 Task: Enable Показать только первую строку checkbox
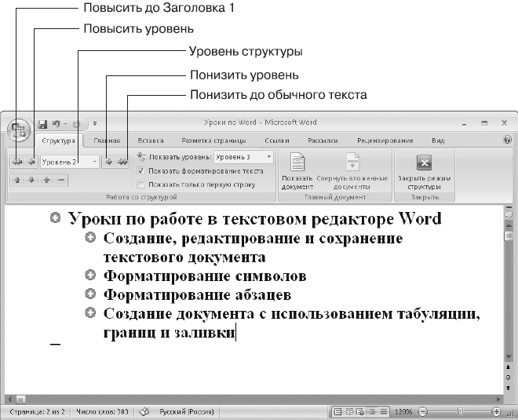[141, 184]
